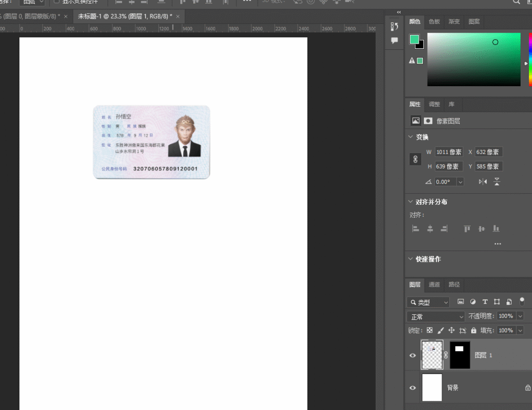Align horizontal centers in Properties panel
The width and height of the screenshot is (532, 410).
pos(430,229)
